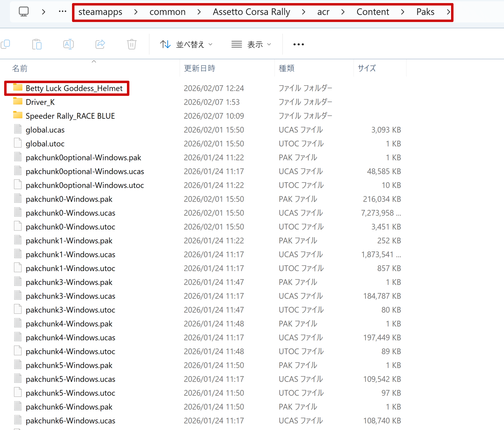504x430 pixels.
Task: Click the Paste clipboard icon
Action: click(37, 44)
